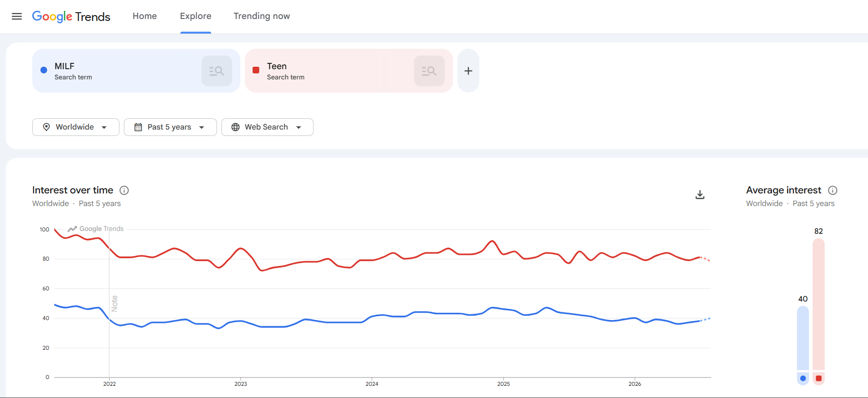
Task: Click the Note marker on the chart
Action: pyautogui.click(x=115, y=303)
